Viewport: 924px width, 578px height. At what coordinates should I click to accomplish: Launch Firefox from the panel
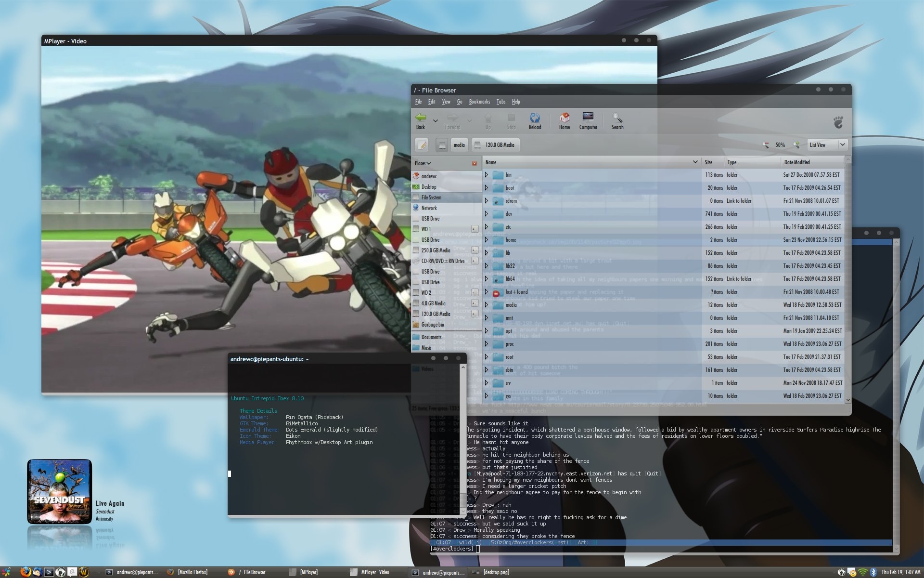(x=26, y=572)
